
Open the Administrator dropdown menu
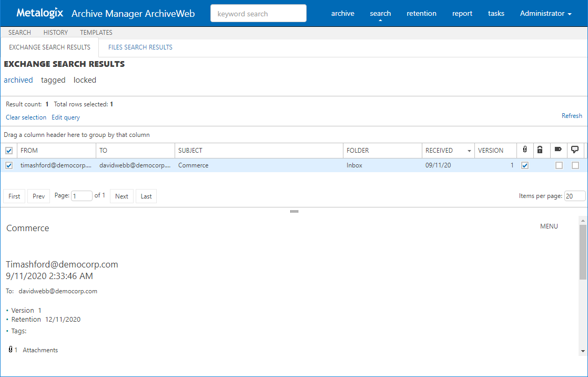545,14
